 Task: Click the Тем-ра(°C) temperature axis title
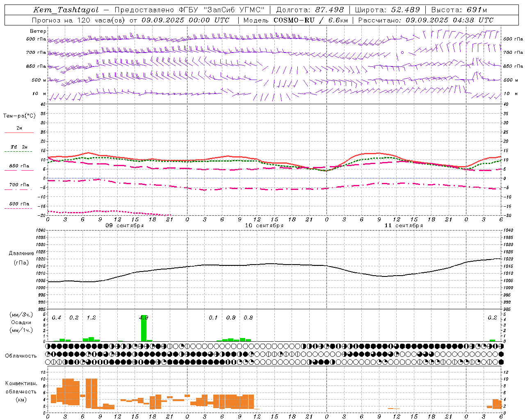point(19,116)
